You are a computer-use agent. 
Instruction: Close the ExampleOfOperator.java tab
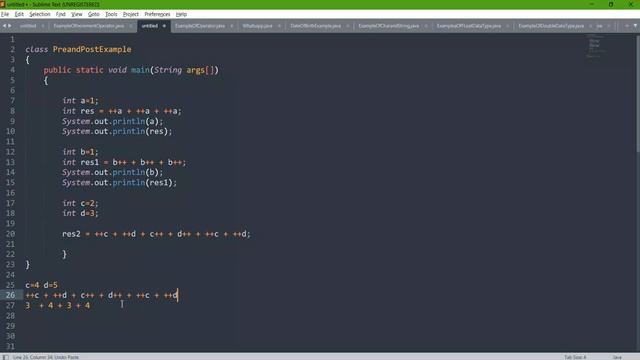[x=232, y=26]
